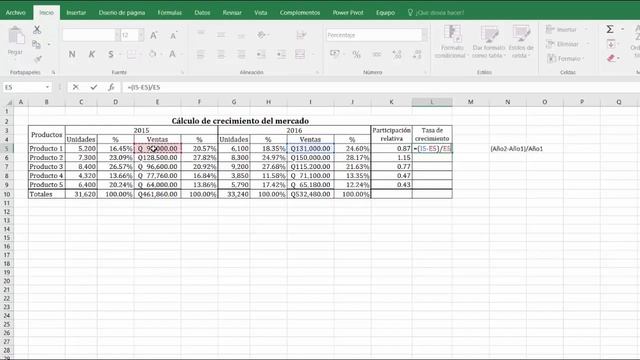Switch to the Vista tab

tap(260, 13)
